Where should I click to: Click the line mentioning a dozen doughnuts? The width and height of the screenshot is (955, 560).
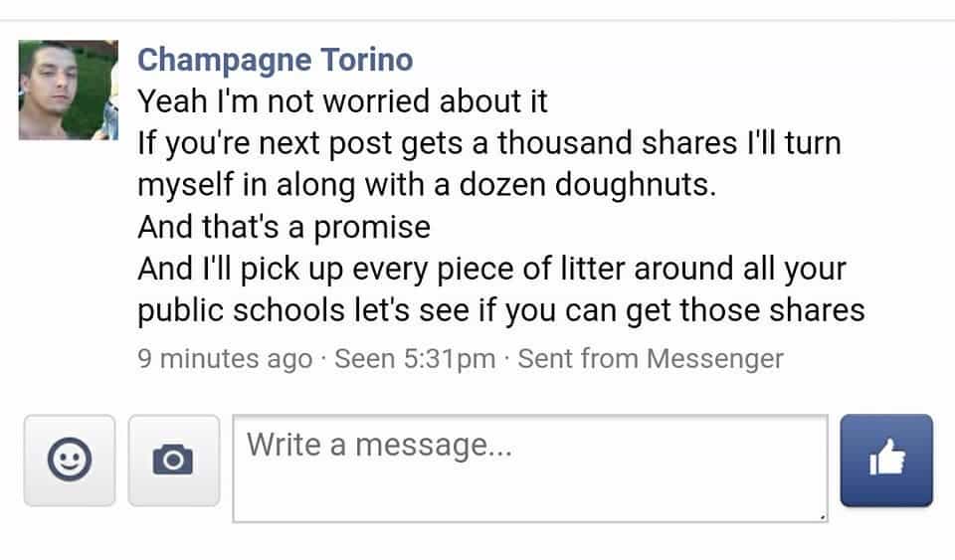(x=427, y=185)
